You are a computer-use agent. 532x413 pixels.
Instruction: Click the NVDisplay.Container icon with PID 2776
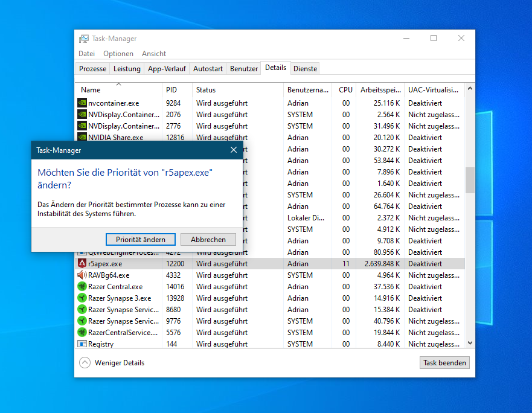(82, 126)
